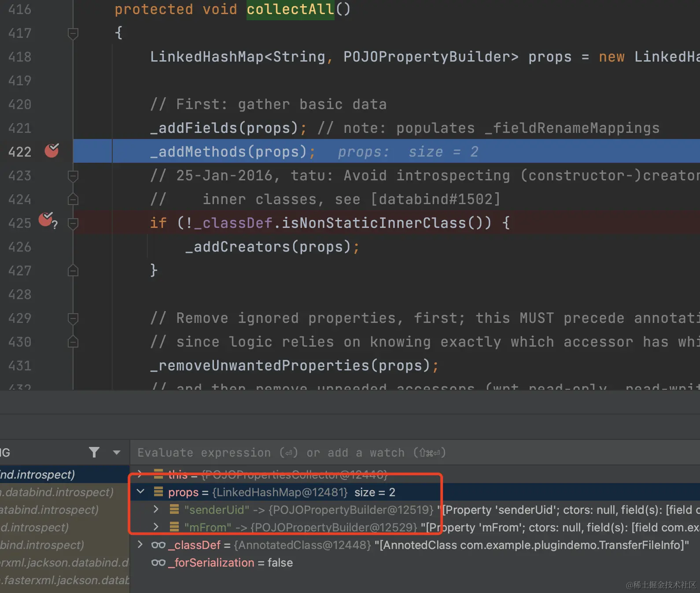Select the highlighted stack frame ending 'ind.introspect)'
This screenshot has height=593, width=700.
(65, 474)
